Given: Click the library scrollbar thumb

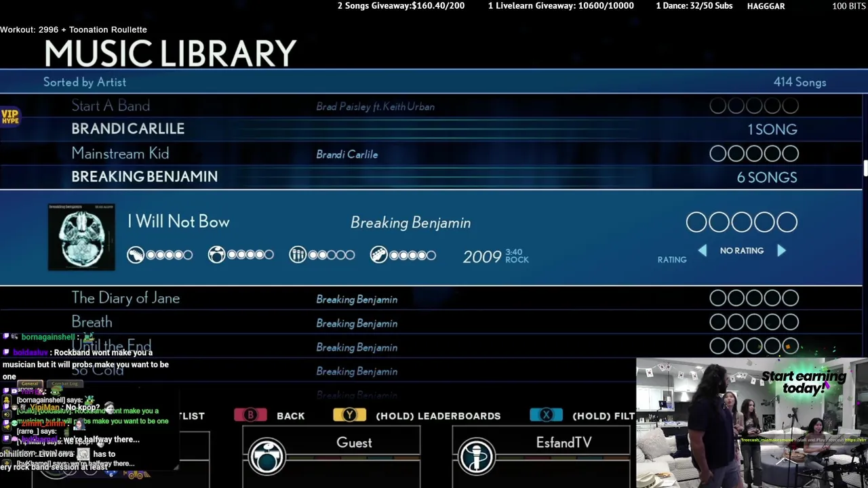Looking at the screenshot, I should [x=865, y=168].
